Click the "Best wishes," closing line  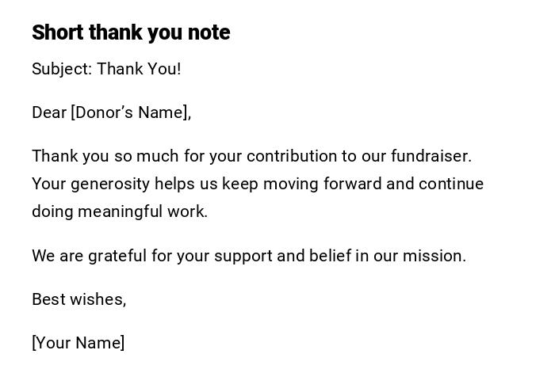click(x=79, y=299)
